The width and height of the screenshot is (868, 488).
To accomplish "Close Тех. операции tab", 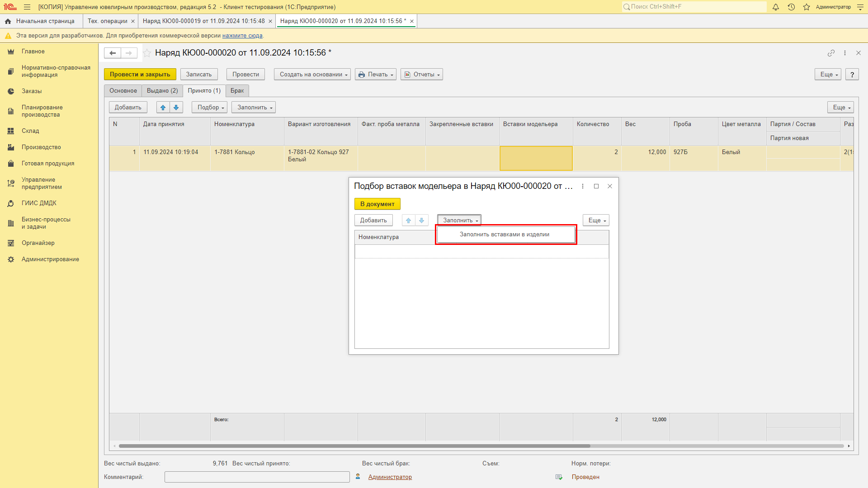I will point(133,21).
